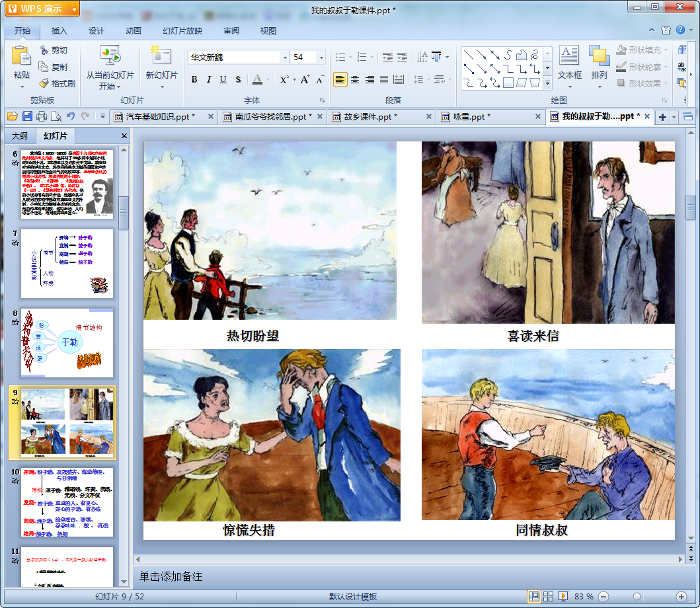The image size is (700, 608).
Task: Enable justify alignment button
Action: pos(384,79)
